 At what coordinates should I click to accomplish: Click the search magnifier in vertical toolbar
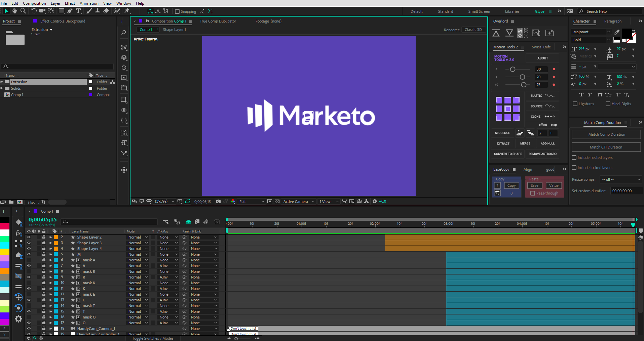tap(124, 33)
